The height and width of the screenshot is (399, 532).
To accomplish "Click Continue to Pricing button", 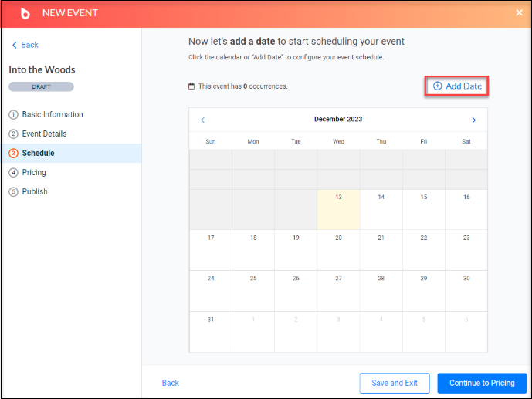I will pos(482,383).
